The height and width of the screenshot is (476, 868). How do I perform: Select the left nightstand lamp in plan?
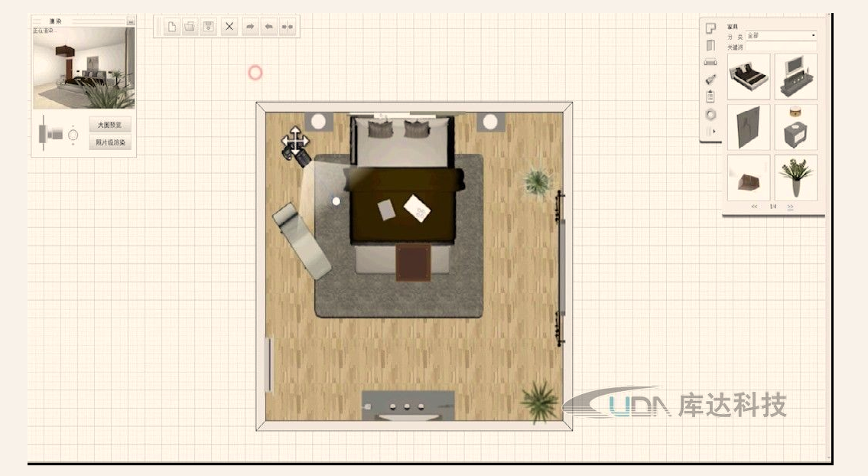coord(318,122)
